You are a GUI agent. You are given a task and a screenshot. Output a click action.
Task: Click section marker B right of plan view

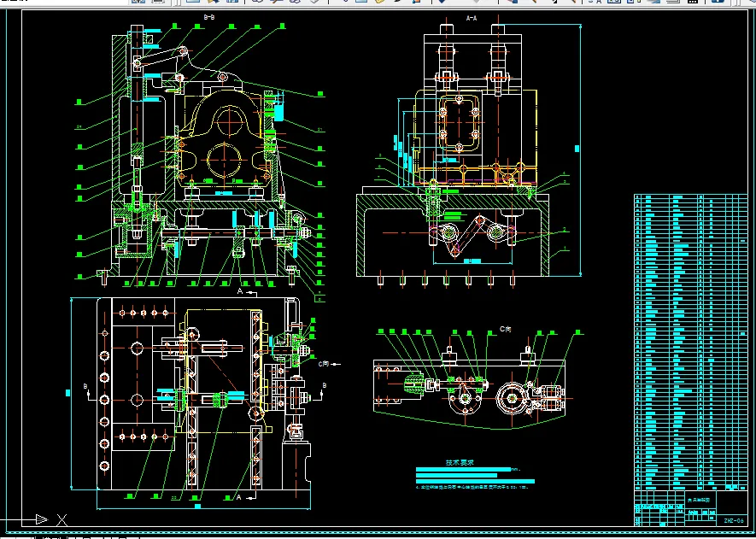[324, 385]
